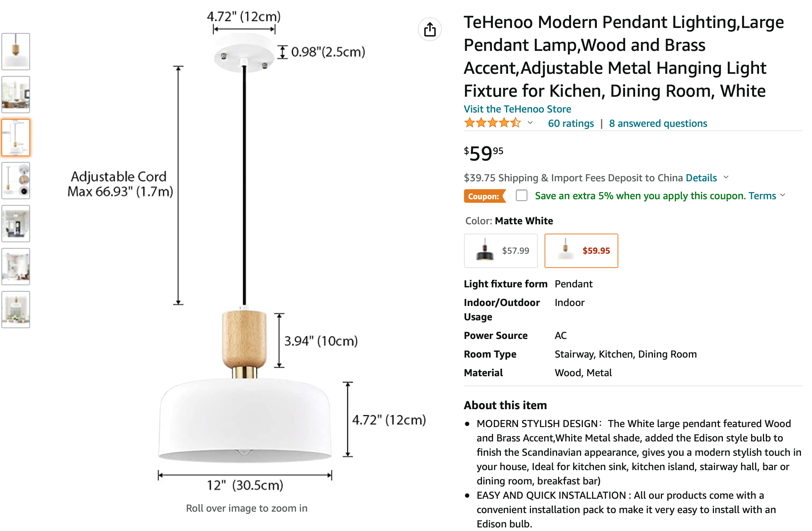Open the star rating breakdown chevron
The height and width of the screenshot is (531, 812).
(530, 123)
